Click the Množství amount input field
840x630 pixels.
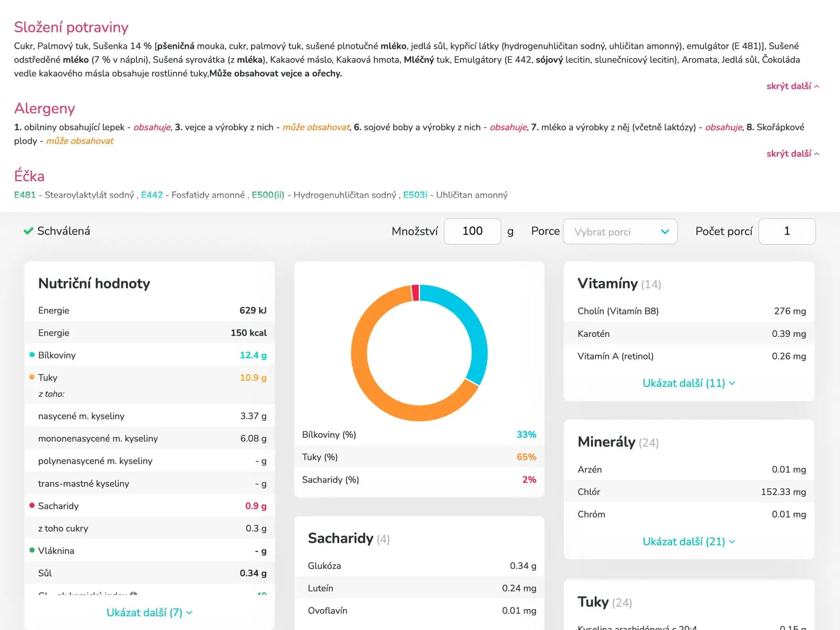(x=472, y=232)
